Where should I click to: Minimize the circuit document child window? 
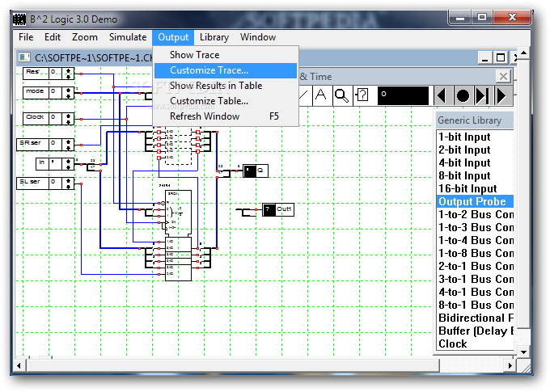tap(485, 58)
